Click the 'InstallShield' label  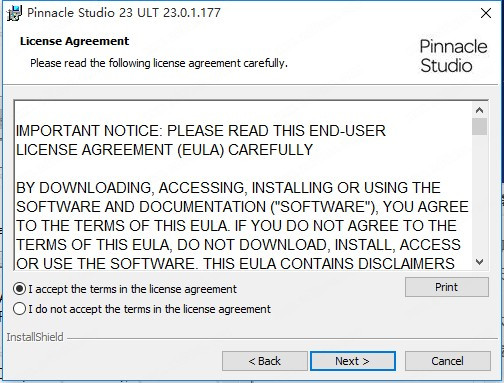[x=35, y=337]
